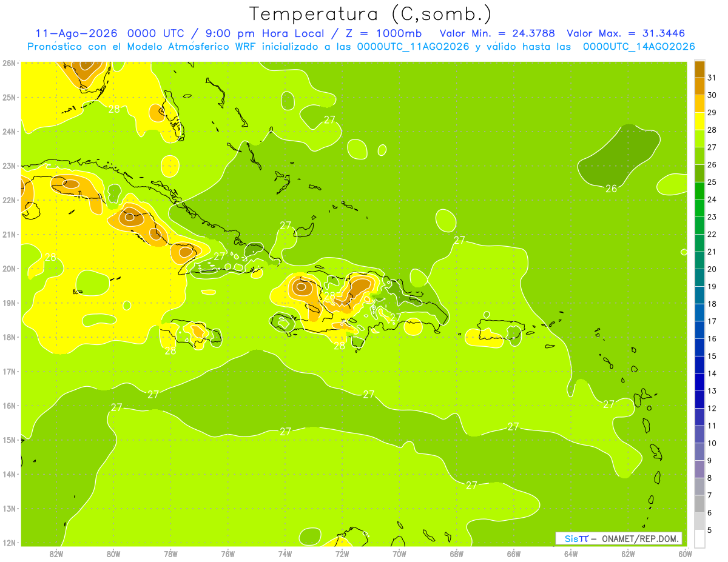Click the colorbar label "20"
728x562 pixels.
click(x=712, y=269)
